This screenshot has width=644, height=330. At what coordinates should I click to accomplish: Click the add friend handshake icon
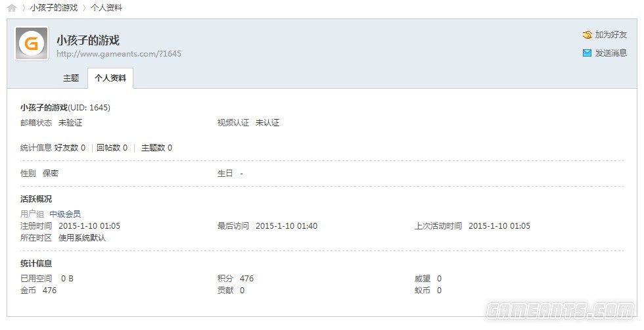tap(587, 35)
